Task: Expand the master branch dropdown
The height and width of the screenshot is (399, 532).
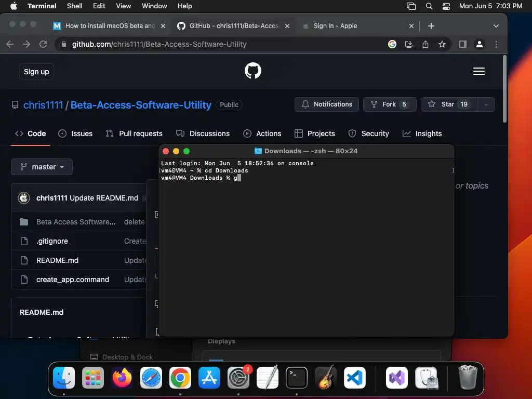Action: coord(42,167)
